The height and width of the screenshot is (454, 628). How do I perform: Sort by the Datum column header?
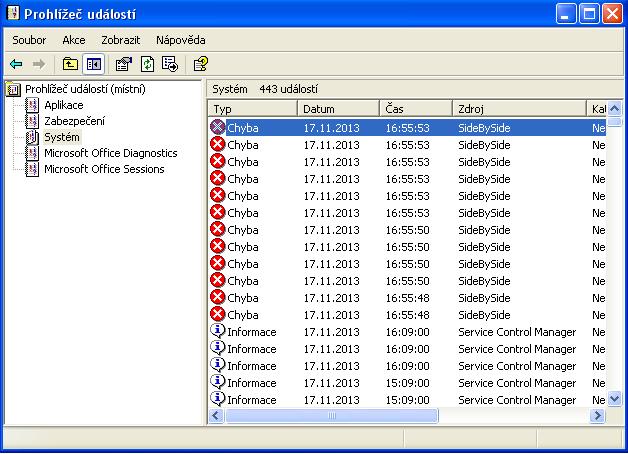(338, 108)
